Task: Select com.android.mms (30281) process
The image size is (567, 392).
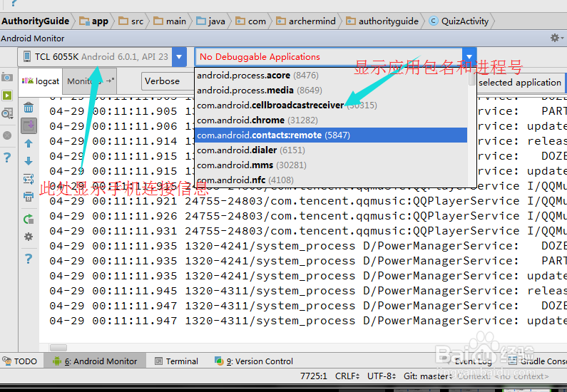Action: pyautogui.click(x=331, y=165)
